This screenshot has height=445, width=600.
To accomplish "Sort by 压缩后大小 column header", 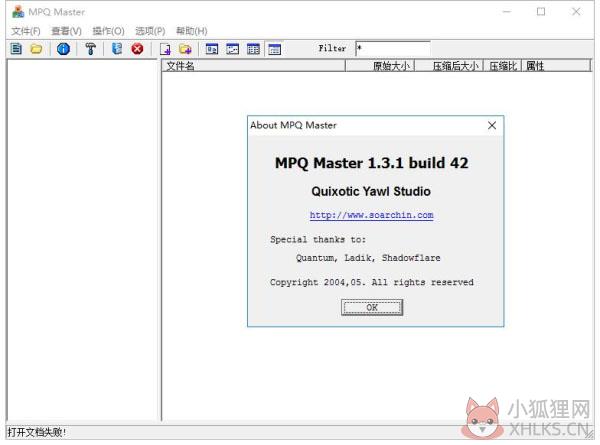I will [449, 66].
